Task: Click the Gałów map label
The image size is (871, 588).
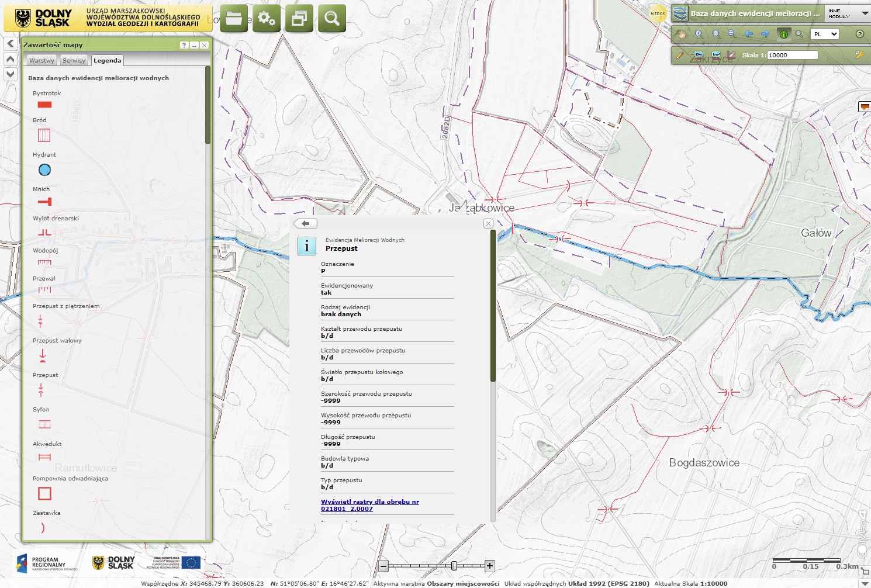Action: [x=816, y=233]
